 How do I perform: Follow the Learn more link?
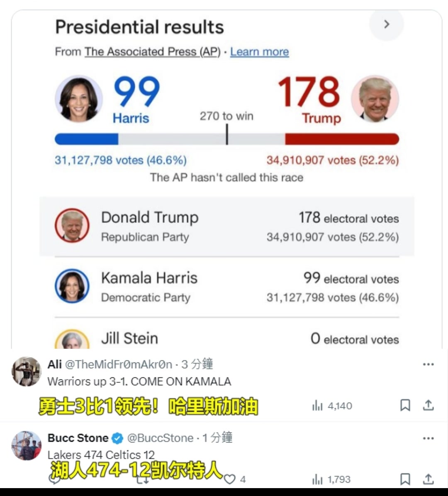(x=259, y=51)
